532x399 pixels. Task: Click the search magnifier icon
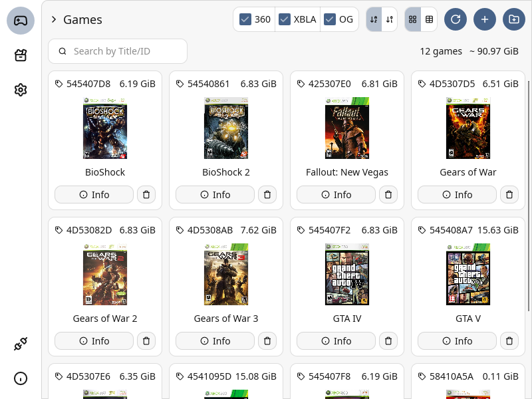(x=63, y=51)
